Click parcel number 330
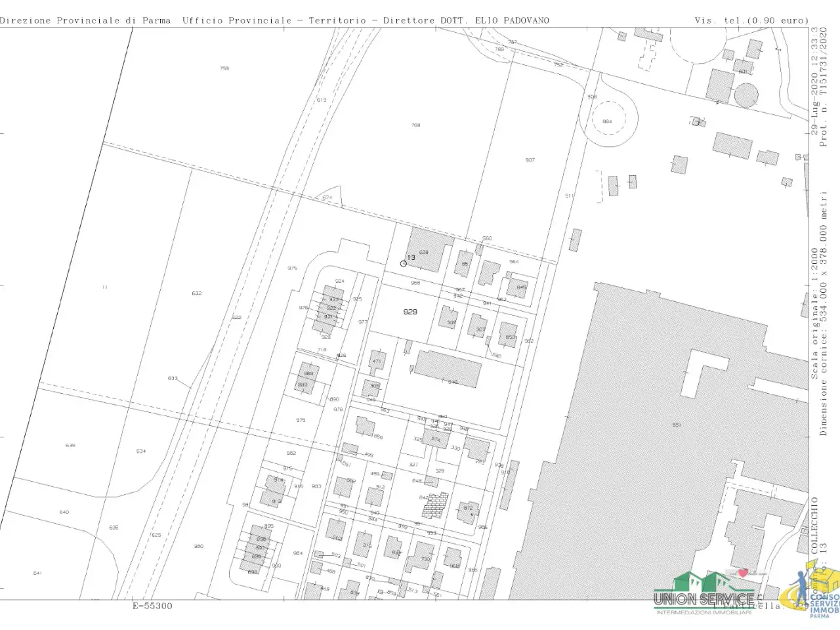840x630 pixels. coord(455,448)
